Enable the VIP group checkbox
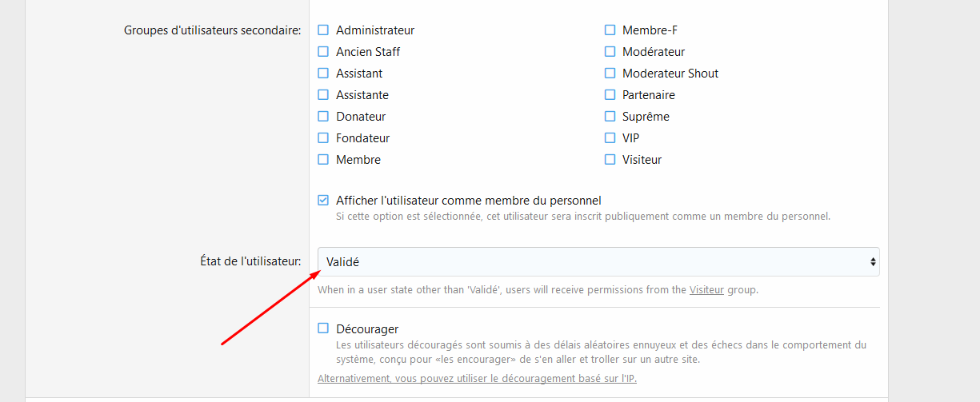Viewport: 980px width, 402px height. [610, 138]
